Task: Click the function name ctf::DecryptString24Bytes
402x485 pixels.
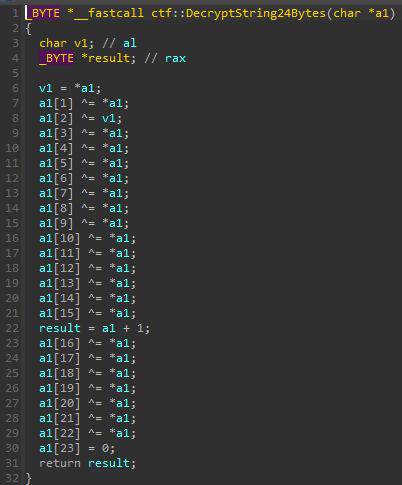Action: [238, 13]
